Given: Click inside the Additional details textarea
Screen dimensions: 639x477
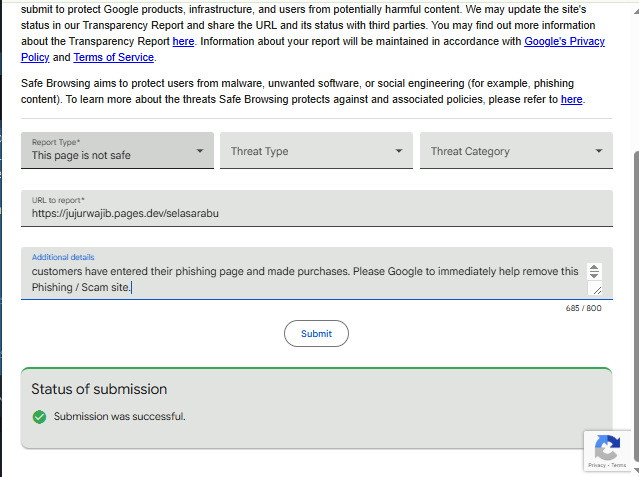Looking at the screenshot, I should click(300, 279).
